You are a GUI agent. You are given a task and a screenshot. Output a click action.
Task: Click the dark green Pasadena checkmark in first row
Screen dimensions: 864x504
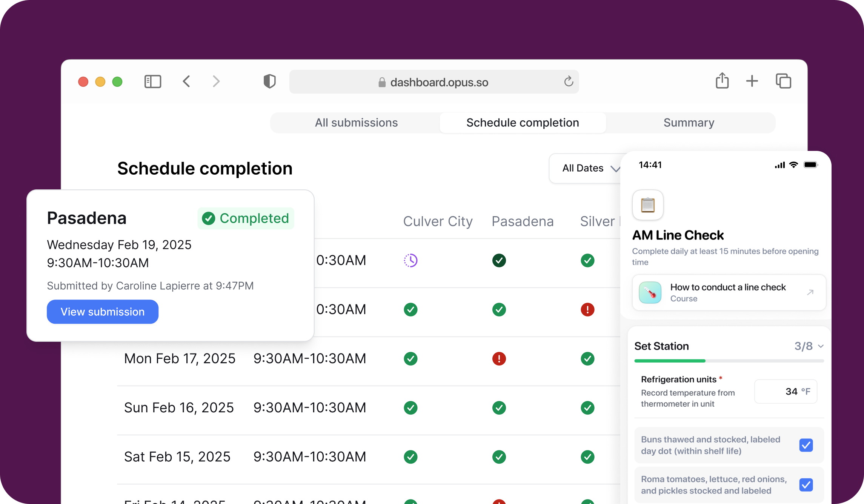(x=499, y=260)
